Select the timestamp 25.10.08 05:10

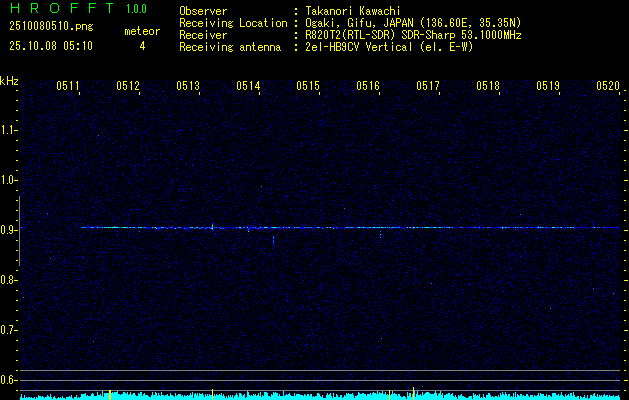[x=51, y=46]
